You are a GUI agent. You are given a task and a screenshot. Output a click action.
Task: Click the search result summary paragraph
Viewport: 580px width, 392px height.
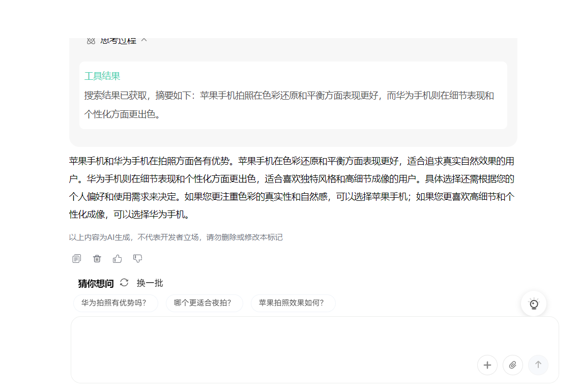tap(289, 105)
